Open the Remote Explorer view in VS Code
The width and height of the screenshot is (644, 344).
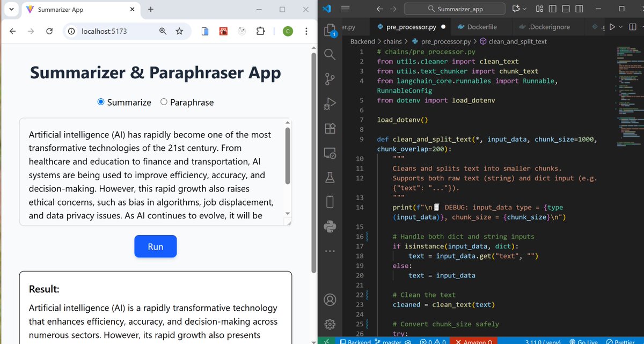point(330,153)
